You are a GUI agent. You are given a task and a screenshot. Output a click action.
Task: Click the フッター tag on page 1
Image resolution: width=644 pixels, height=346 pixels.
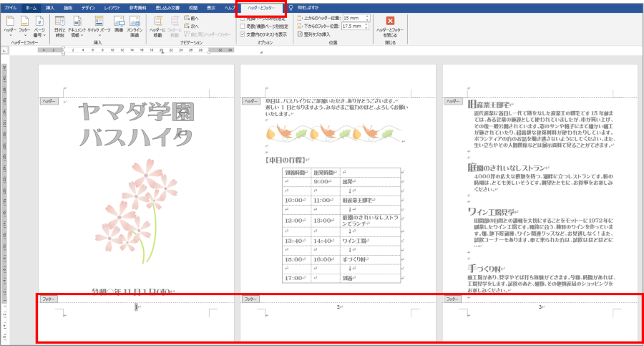pos(49,299)
